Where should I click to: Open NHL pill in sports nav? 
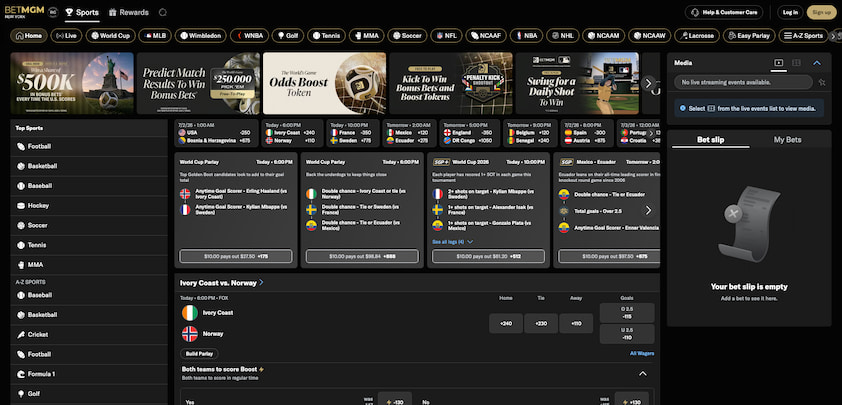point(562,36)
